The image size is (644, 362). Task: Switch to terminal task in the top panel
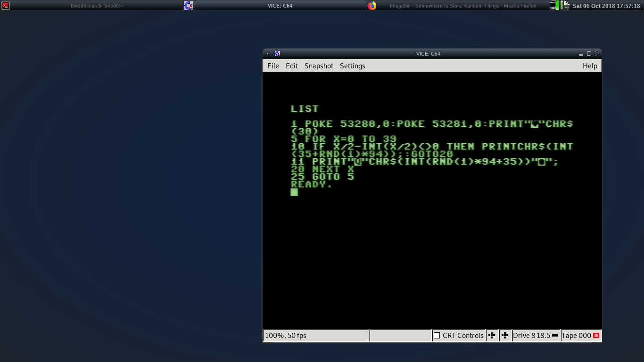(97, 6)
